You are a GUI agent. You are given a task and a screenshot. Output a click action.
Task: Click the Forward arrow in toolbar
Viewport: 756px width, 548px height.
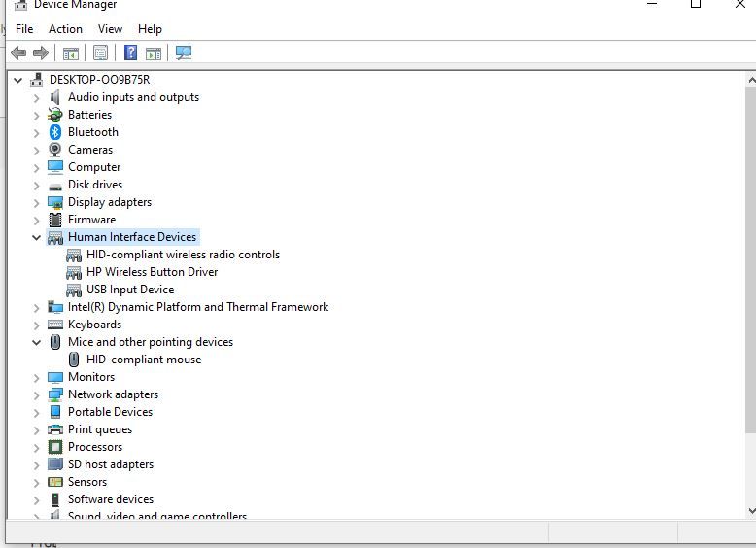click(41, 52)
